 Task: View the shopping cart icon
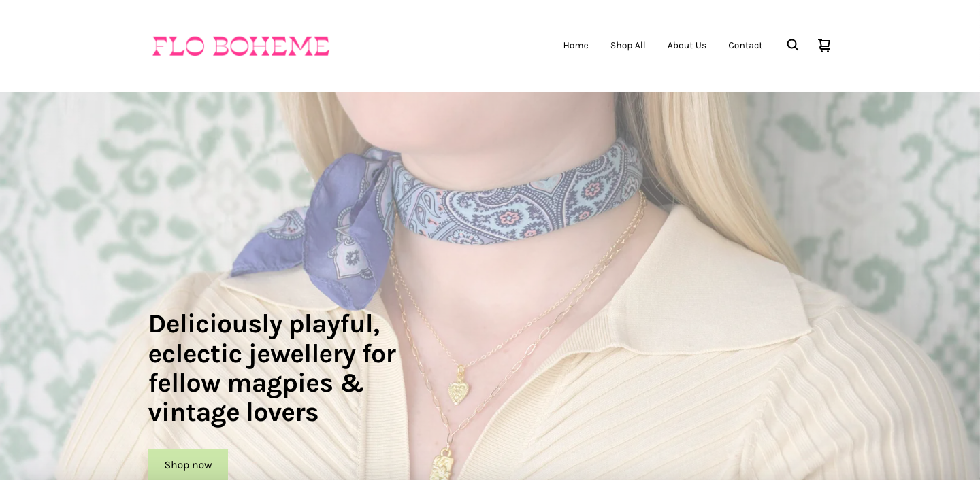[824, 45]
